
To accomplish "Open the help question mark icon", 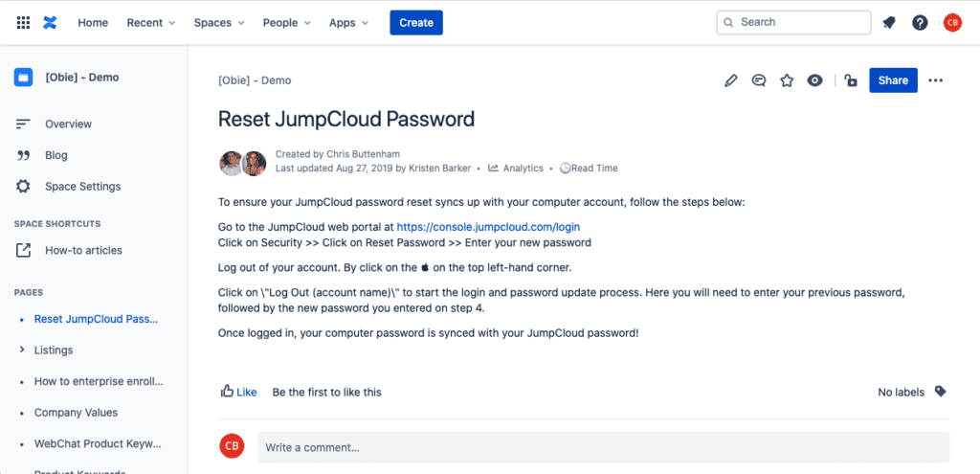I will 920,23.
